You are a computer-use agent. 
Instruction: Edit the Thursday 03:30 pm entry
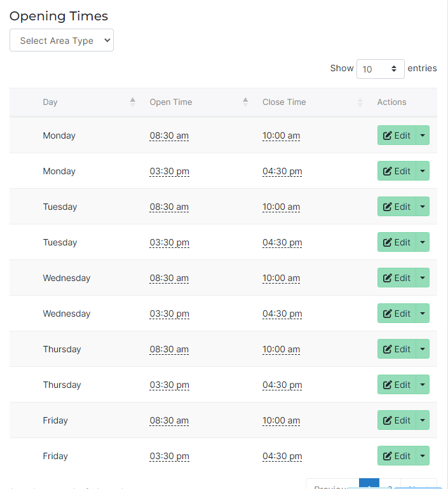pos(397,385)
